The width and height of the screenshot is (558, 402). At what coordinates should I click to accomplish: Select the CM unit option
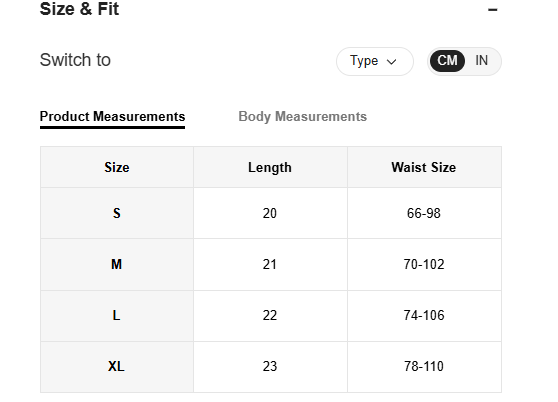[x=447, y=61]
